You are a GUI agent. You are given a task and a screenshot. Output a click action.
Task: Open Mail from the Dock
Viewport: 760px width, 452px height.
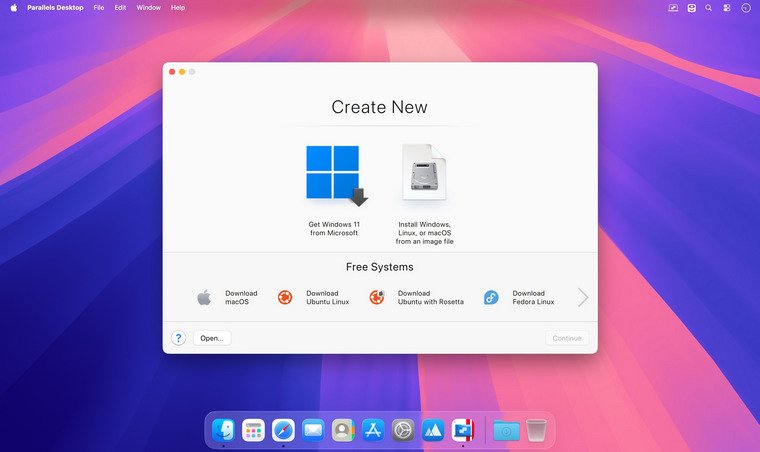pyautogui.click(x=313, y=430)
